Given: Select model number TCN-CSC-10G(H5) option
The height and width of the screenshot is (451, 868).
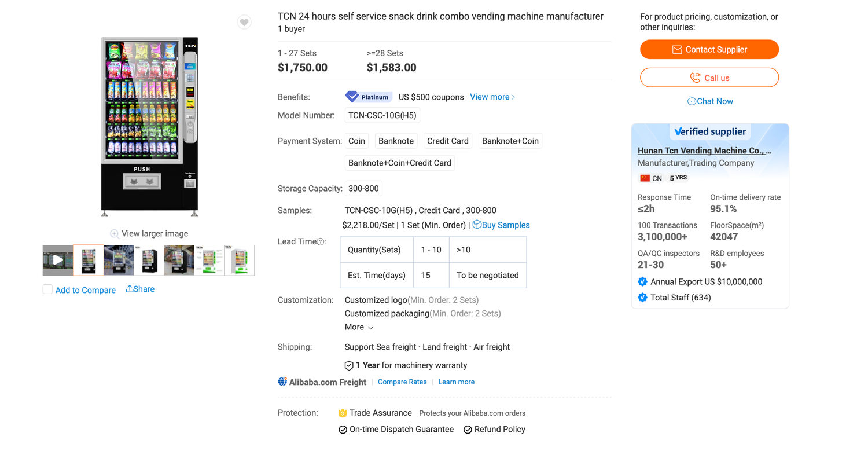Looking at the screenshot, I should coord(382,115).
